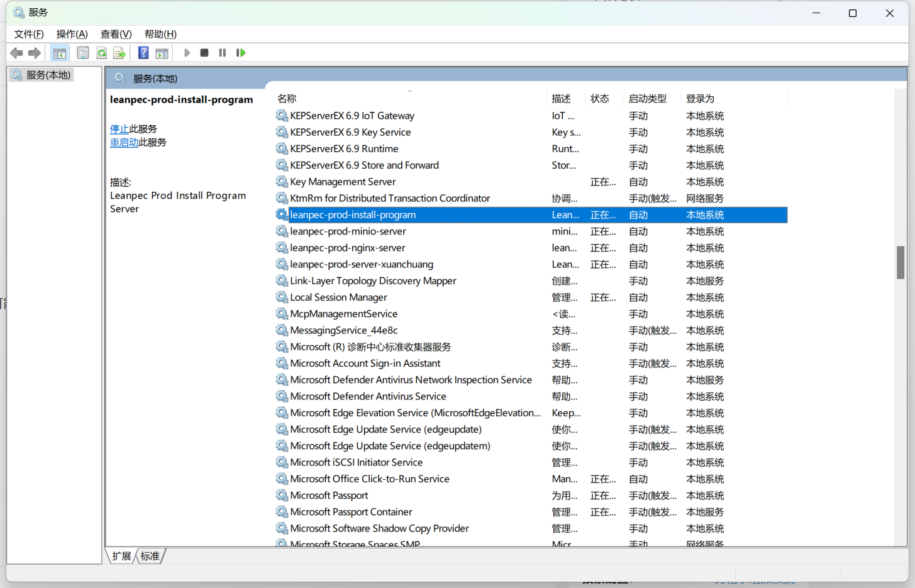Select MessagingService_44e8c row
Screen dimensions: 915x588
click(x=531, y=330)
